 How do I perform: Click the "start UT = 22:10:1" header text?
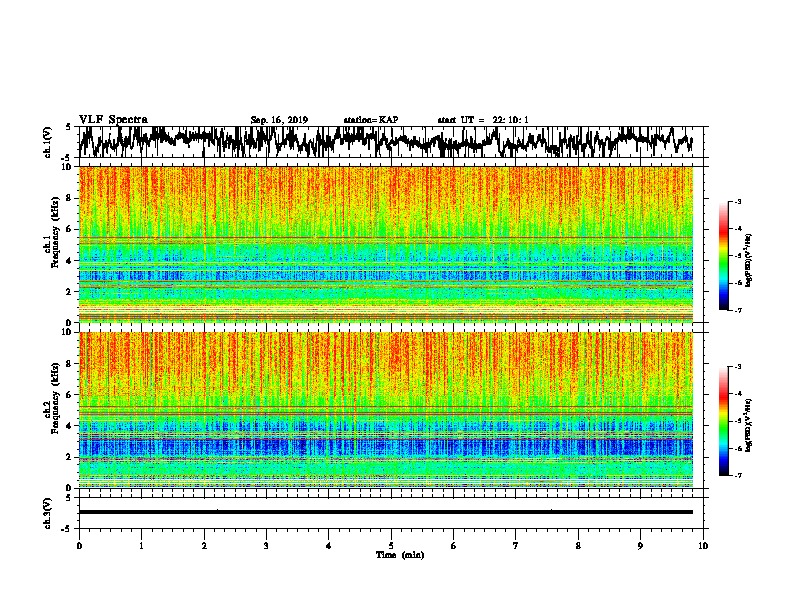pos(483,120)
